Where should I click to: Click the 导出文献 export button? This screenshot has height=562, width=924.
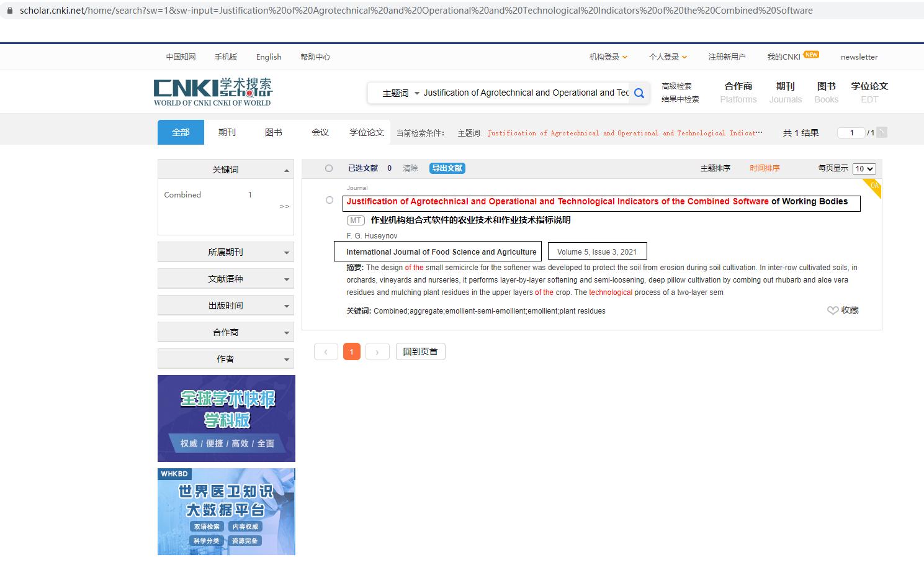coord(447,168)
